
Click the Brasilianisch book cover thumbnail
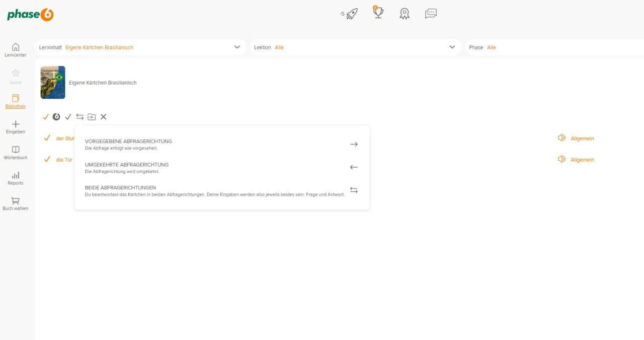click(53, 82)
